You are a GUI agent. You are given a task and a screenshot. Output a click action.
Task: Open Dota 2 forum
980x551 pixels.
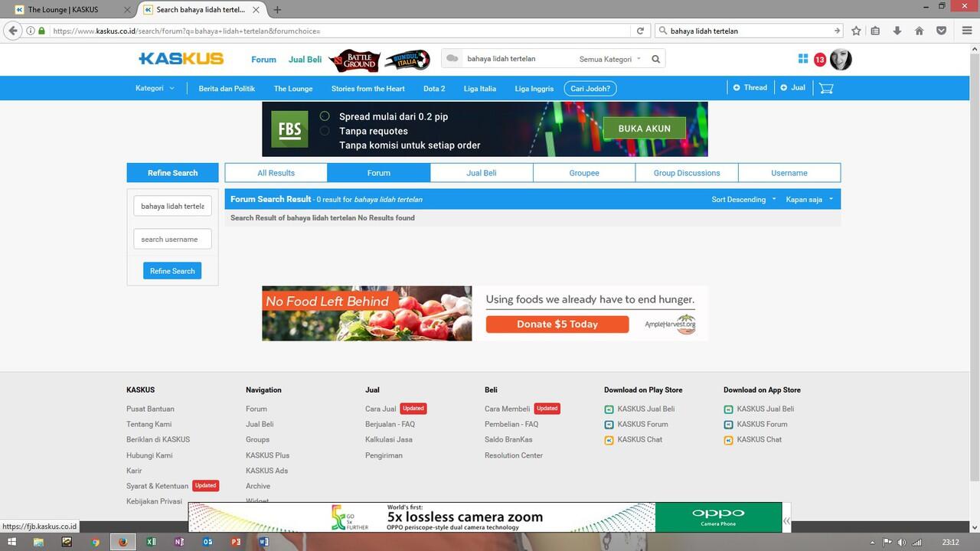click(x=434, y=89)
